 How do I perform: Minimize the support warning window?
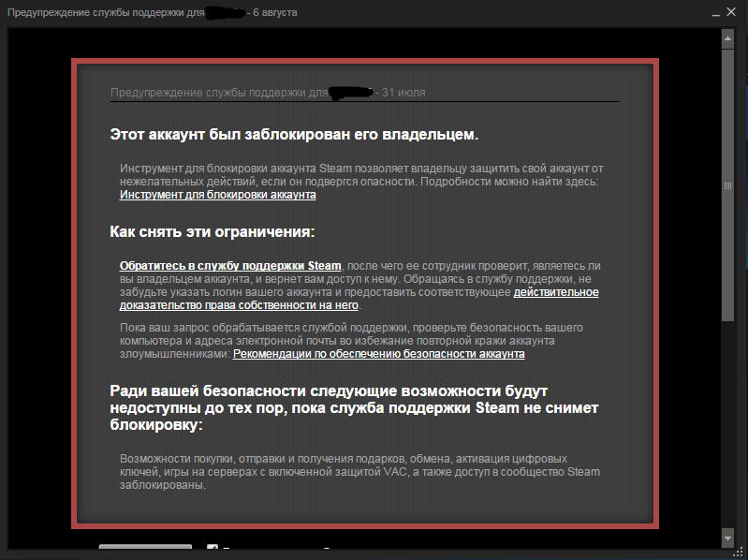click(715, 13)
